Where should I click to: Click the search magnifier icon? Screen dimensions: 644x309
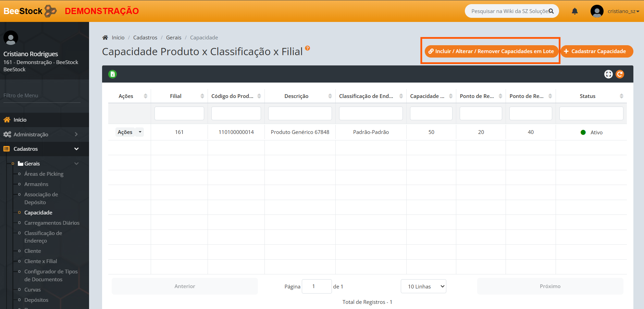pyautogui.click(x=551, y=11)
